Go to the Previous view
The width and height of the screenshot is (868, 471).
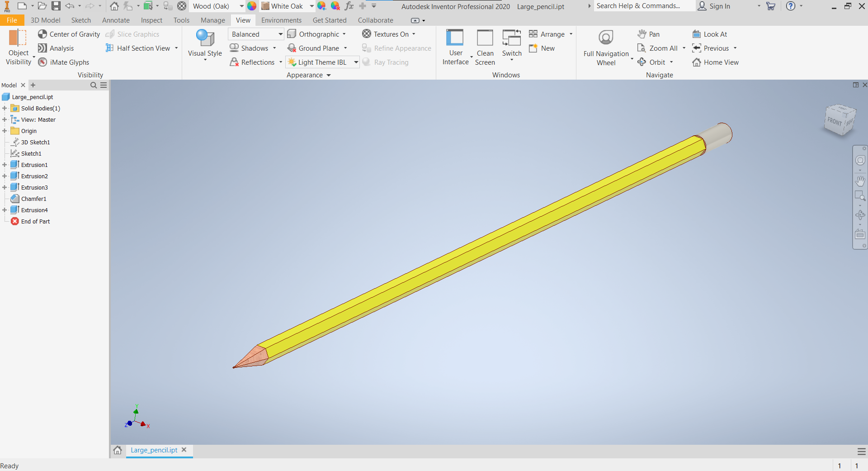[x=711, y=48]
